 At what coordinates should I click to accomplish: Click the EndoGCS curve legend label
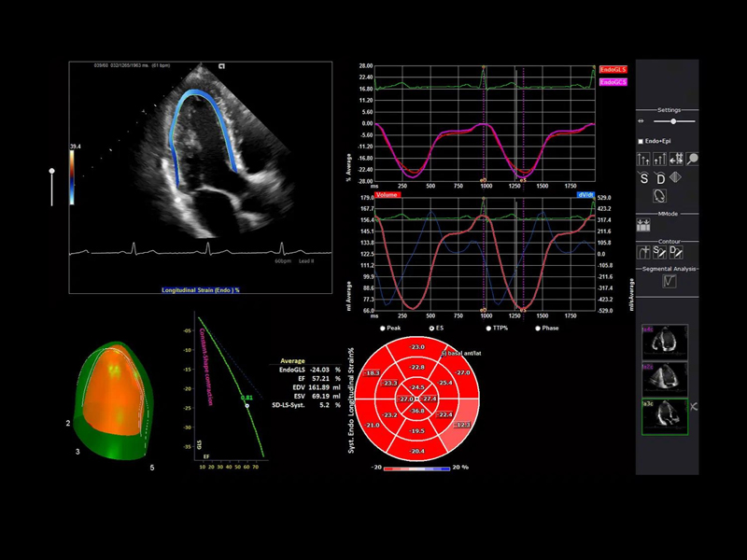pyautogui.click(x=613, y=82)
